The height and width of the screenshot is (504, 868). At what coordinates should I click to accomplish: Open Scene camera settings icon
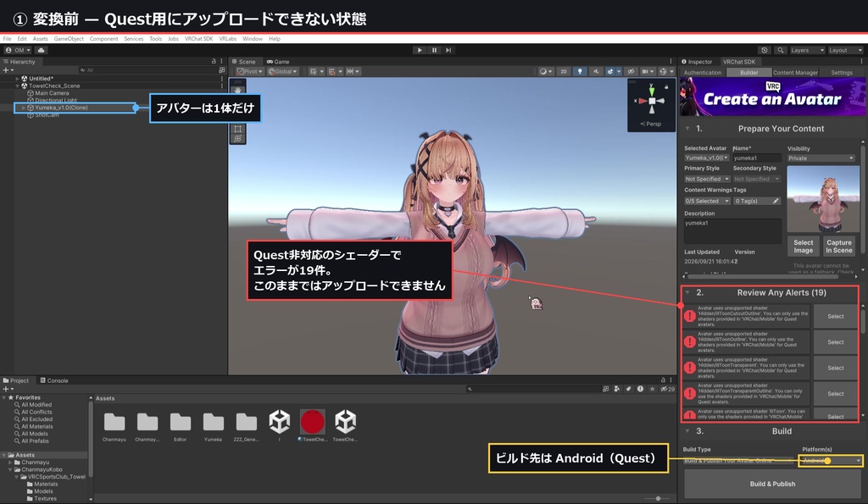(647, 71)
